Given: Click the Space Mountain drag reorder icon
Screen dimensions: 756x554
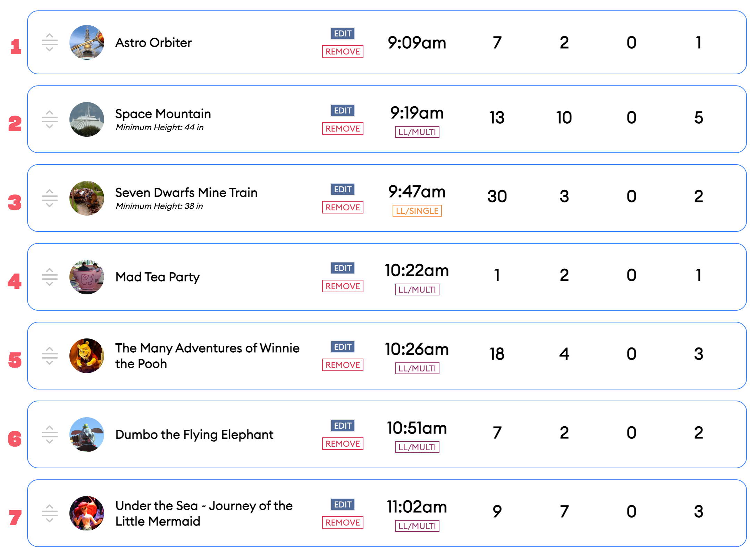Looking at the screenshot, I should (50, 119).
